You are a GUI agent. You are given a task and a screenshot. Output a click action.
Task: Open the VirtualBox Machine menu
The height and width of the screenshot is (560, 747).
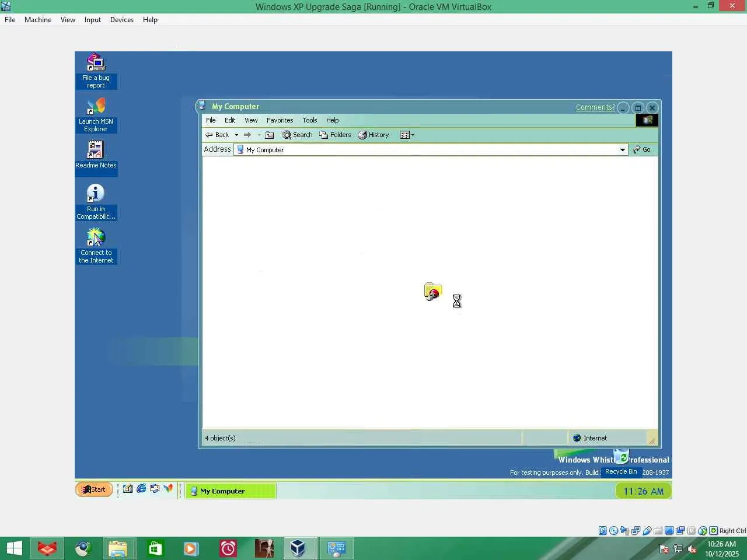click(x=38, y=20)
